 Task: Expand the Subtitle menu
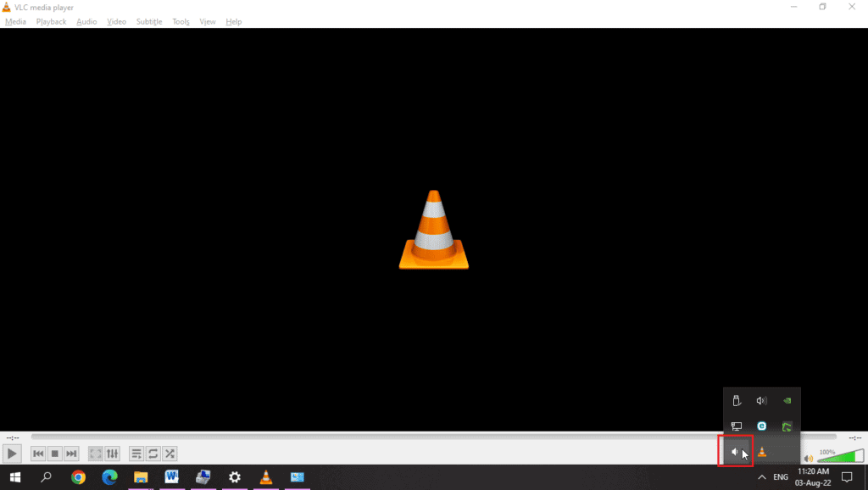click(x=149, y=21)
